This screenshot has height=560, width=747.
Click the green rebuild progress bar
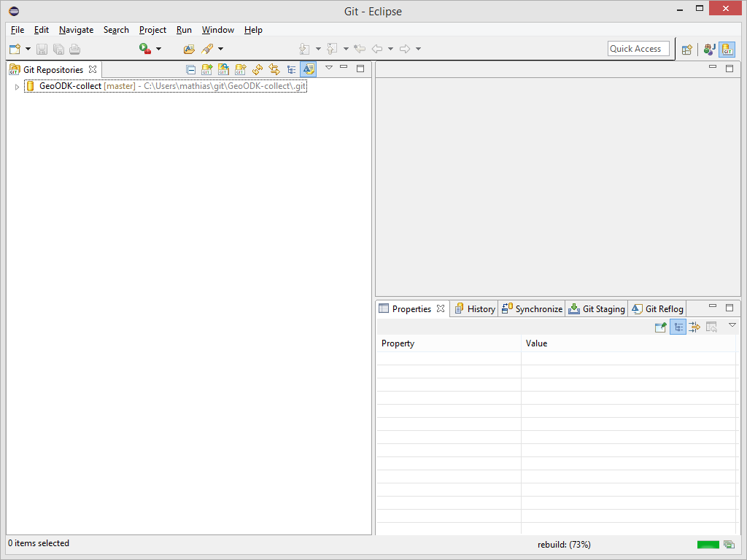tap(708, 544)
